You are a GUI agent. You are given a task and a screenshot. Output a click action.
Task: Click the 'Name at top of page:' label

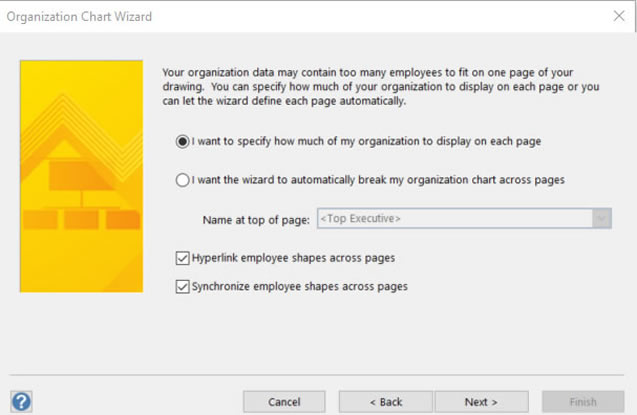pyautogui.click(x=256, y=220)
